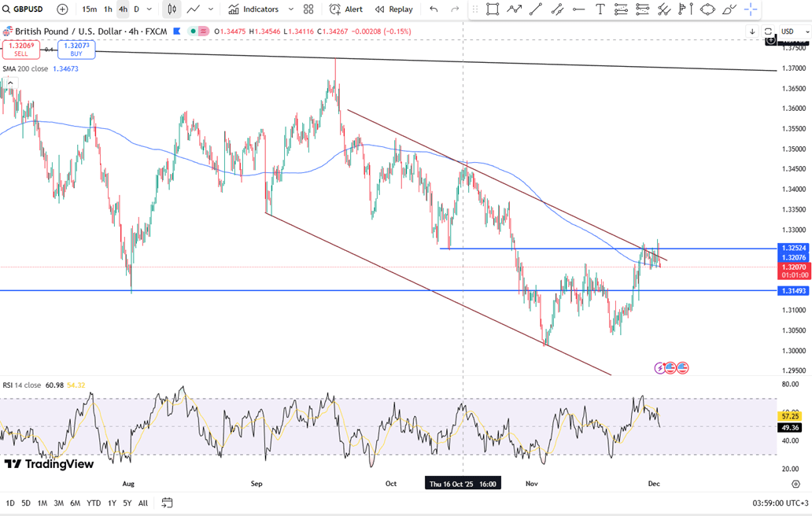The height and width of the screenshot is (516, 812).
Task: Pick the text annotation tool
Action: point(600,9)
